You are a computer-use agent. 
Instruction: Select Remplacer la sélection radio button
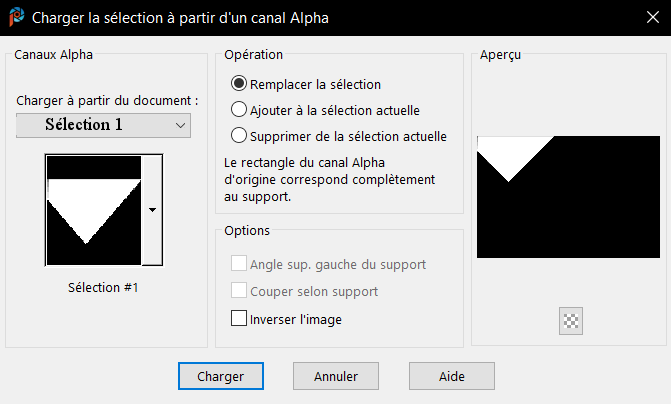239,84
